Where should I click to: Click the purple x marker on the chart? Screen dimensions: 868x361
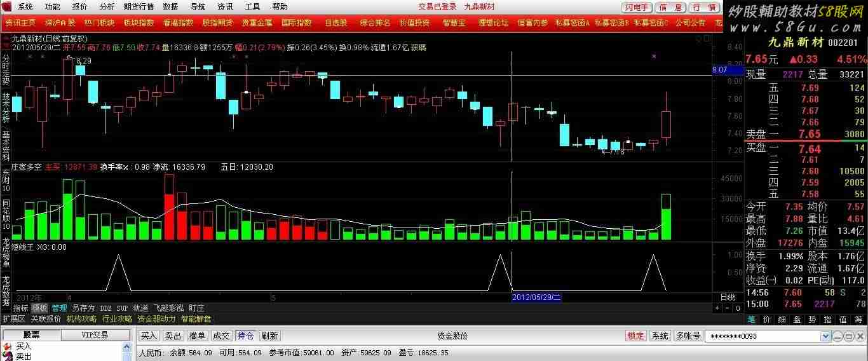click(x=654, y=57)
